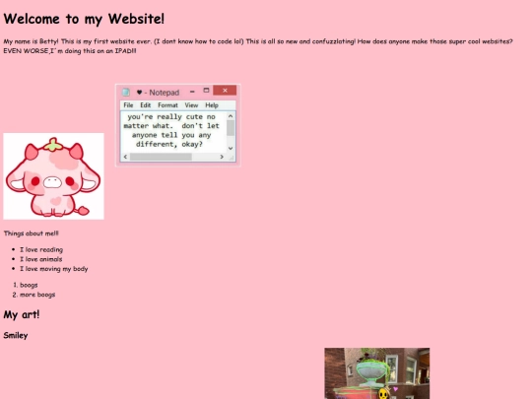Click the Notepad scroll up arrow

(231, 116)
